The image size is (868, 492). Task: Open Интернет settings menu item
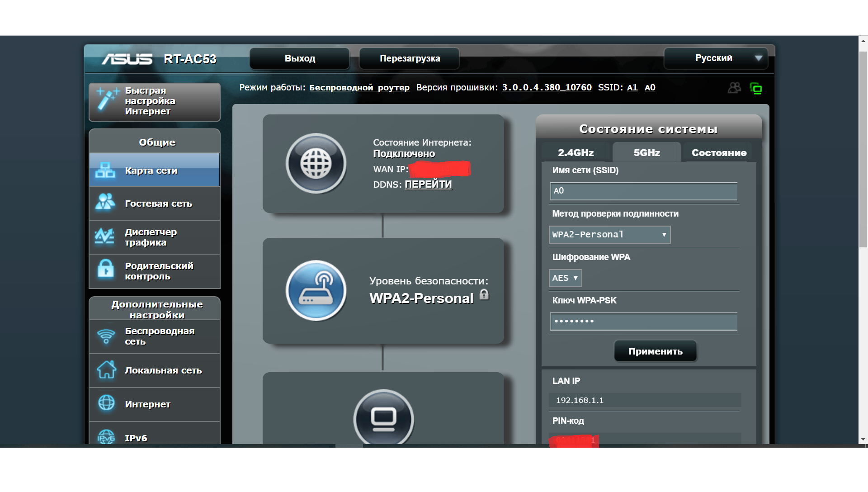click(x=155, y=404)
